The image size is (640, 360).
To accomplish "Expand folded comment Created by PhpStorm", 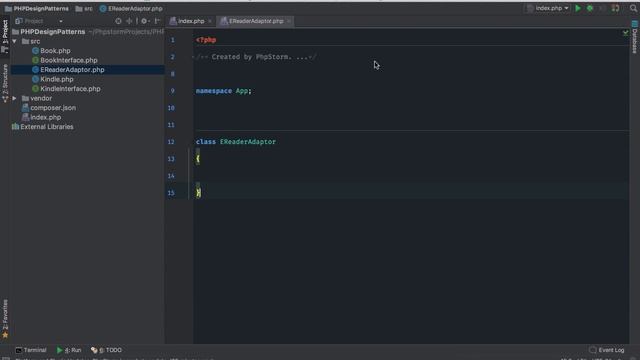I will [x=256, y=57].
